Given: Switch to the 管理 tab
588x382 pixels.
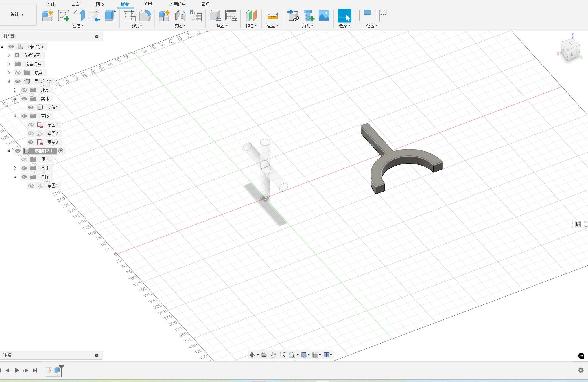Looking at the screenshot, I should (x=205, y=4).
